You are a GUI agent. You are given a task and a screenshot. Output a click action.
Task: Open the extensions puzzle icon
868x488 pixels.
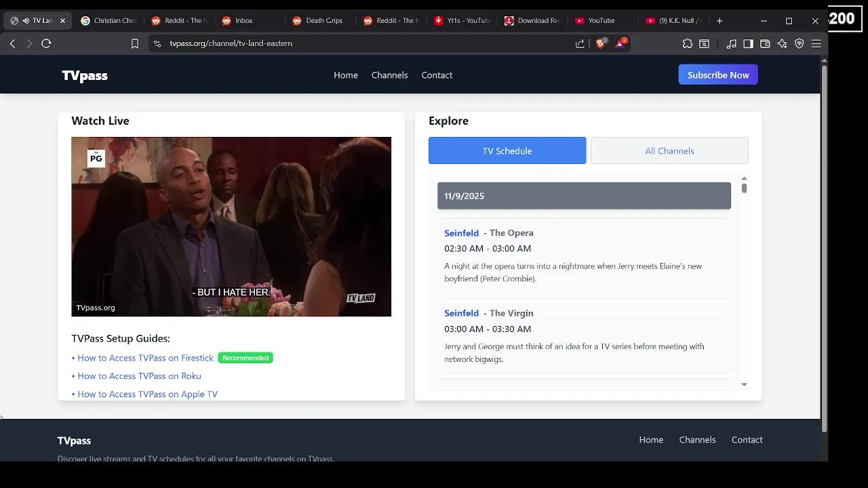pyautogui.click(x=688, y=43)
